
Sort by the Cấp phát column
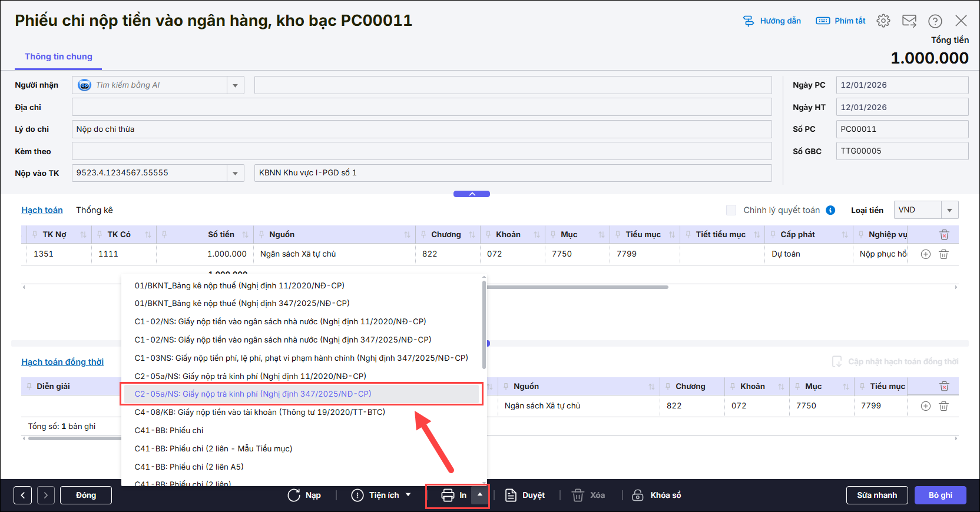(x=845, y=235)
